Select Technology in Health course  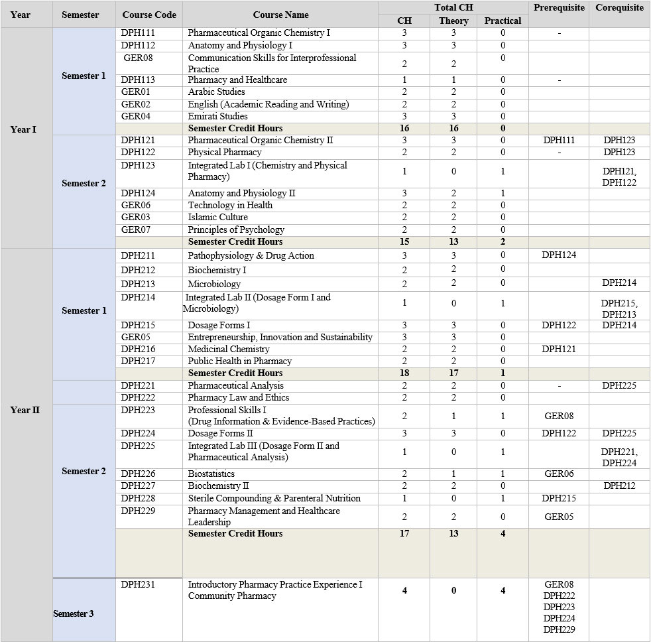(230, 205)
